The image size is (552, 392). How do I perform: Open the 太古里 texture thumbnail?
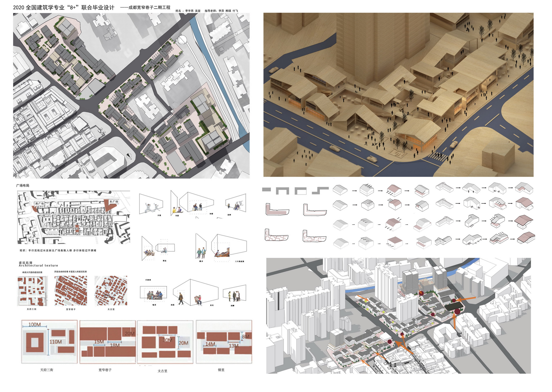pos(111,291)
